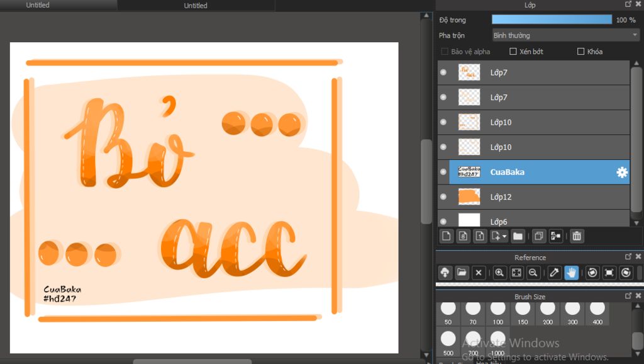Click the CuaBaka layer thumbnail
This screenshot has height=364, width=644.
pyautogui.click(x=469, y=172)
